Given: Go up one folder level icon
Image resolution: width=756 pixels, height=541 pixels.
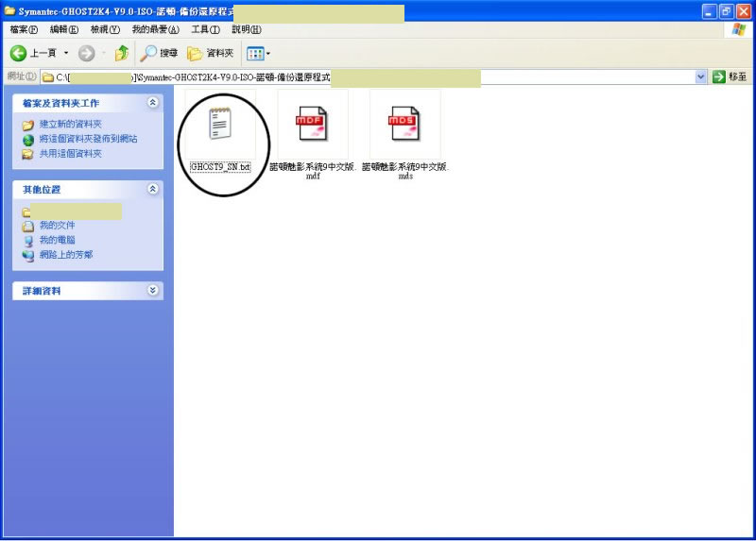Looking at the screenshot, I should (122, 53).
